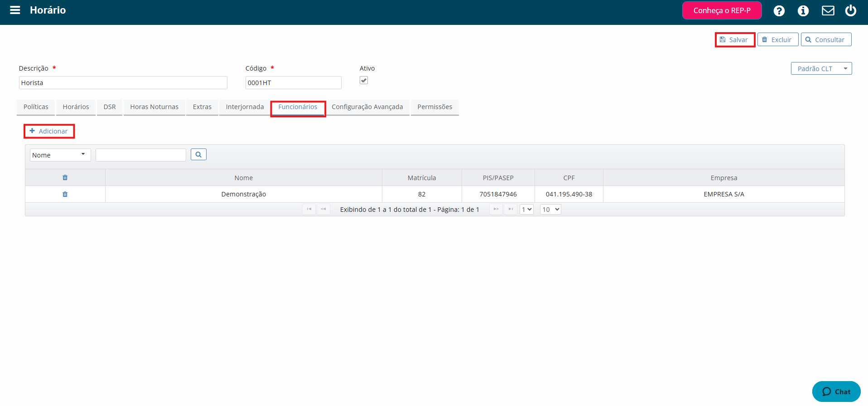Click the power logout icon
The height and width of the screenshot is (406, 868).
pos(851,10)
